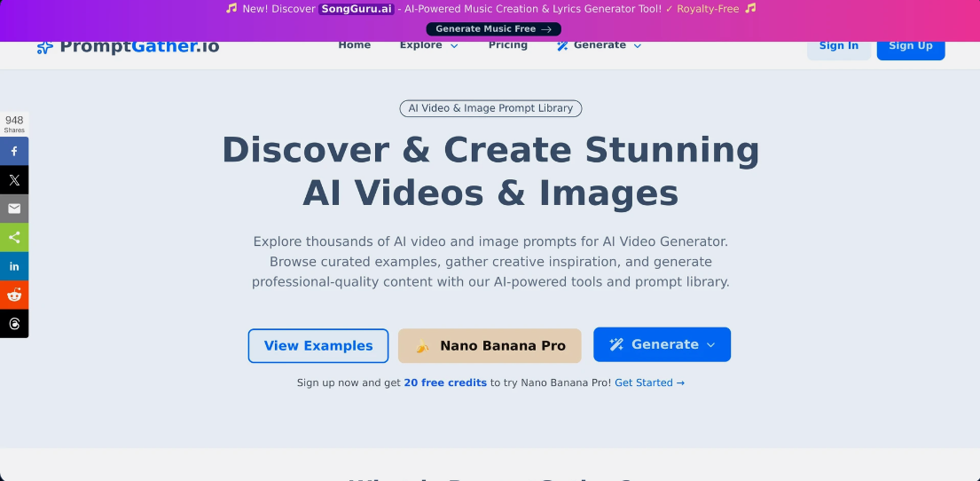Open the Generate dropdown in navbar
980x481 pixels.
coord(599,45)
